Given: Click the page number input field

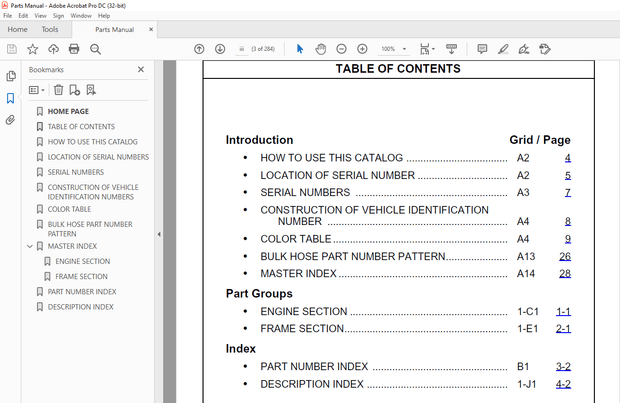Looking at the screenshot, I should click(x=242, y=49).
